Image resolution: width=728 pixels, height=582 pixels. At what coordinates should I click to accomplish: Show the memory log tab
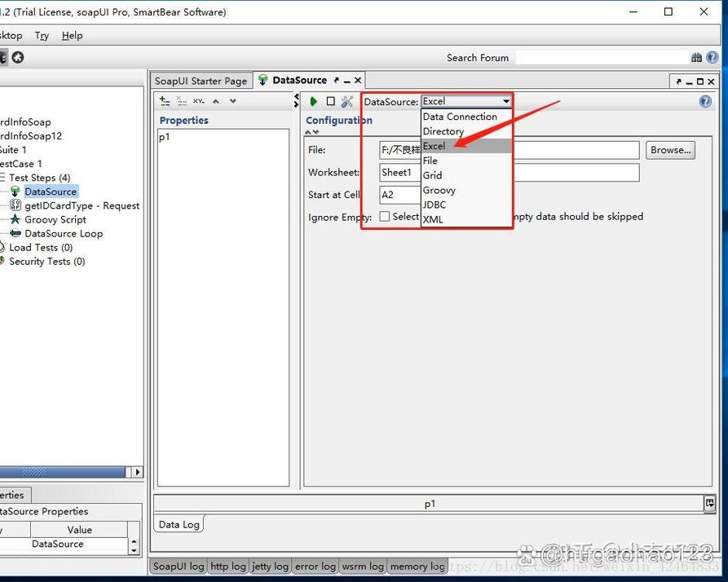(417, 567)
